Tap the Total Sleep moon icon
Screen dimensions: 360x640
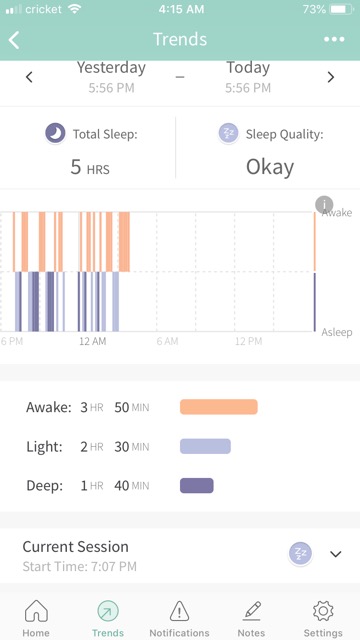[x=55, y=133]
